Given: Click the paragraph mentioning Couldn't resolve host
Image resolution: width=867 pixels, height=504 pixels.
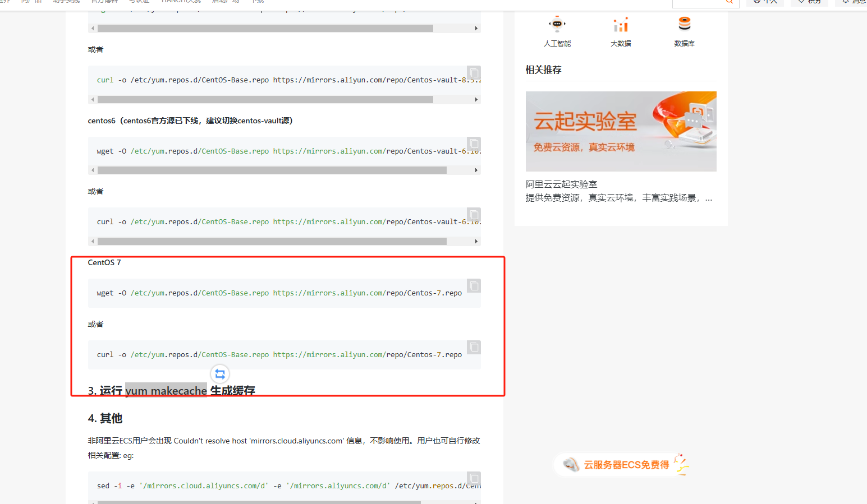Looking at the screenshot, I should pos(284,448).
